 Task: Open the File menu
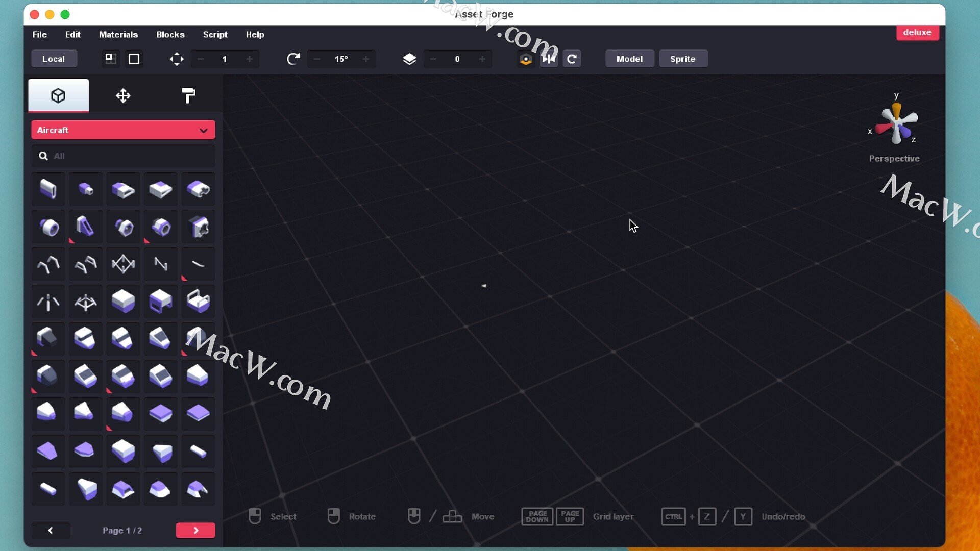[x=39, y=34]
